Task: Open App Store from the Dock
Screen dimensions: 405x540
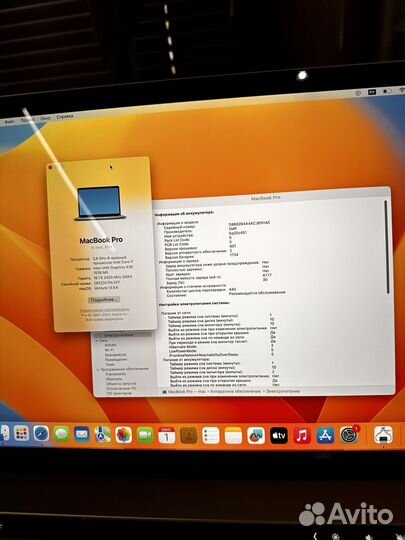Action: [325, 435]
